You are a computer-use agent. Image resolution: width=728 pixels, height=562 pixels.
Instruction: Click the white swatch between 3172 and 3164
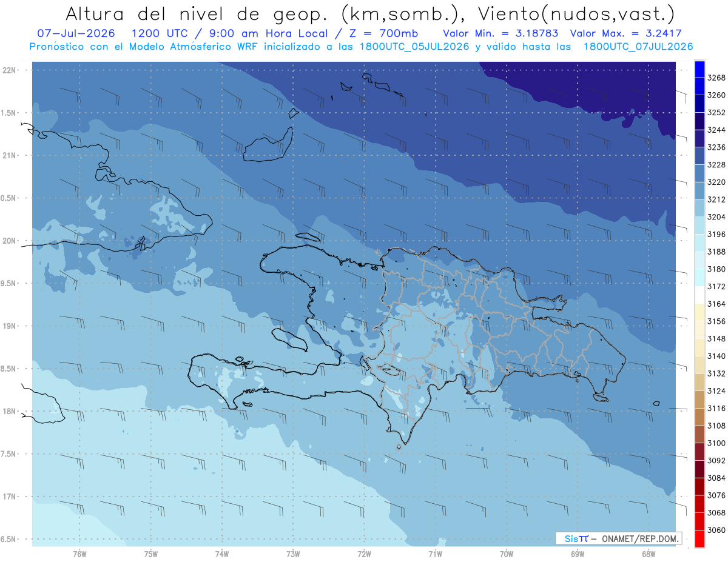point(699,295)
